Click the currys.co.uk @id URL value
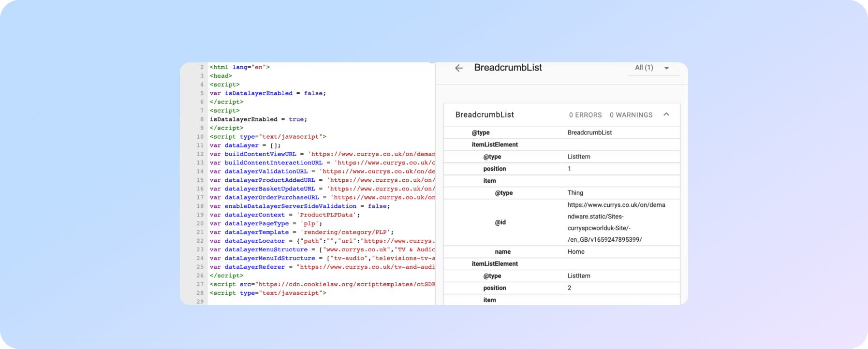868x349 pixels. [616, 222]
